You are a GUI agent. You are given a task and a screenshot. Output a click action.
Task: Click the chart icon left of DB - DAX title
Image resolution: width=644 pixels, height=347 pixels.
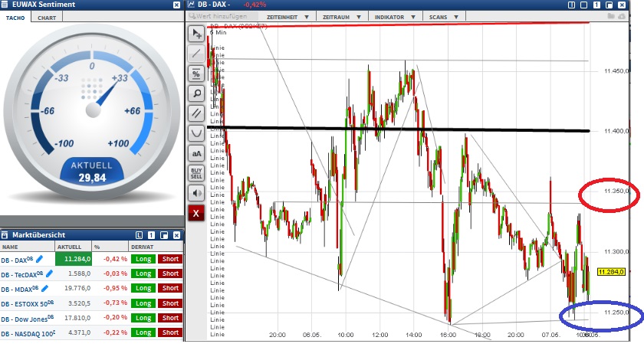(191, 5)
